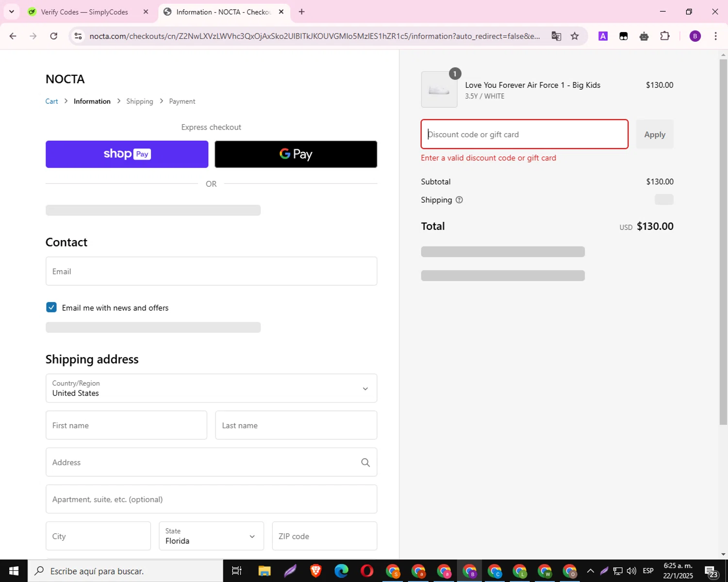The height and width of the screenshot is (582, 728).
Task: Click the Information breadcrumb step
Action: pos(92,101)
